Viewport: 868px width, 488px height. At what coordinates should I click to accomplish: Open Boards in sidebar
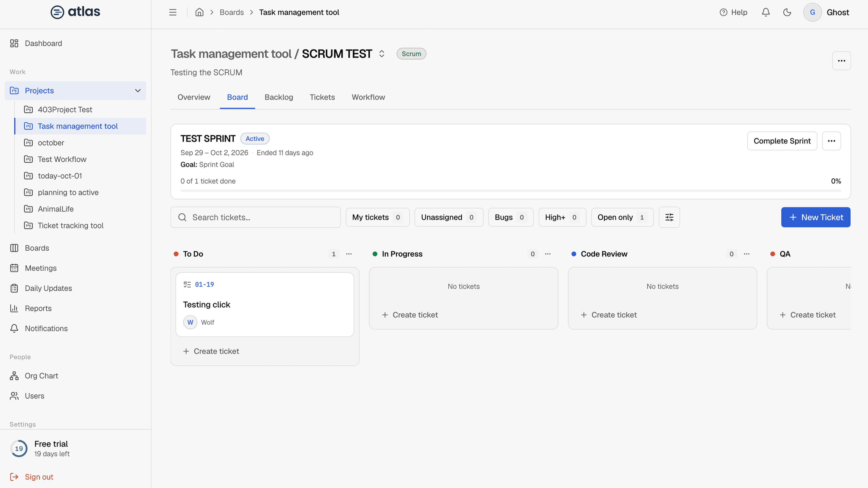coord(75,248)
